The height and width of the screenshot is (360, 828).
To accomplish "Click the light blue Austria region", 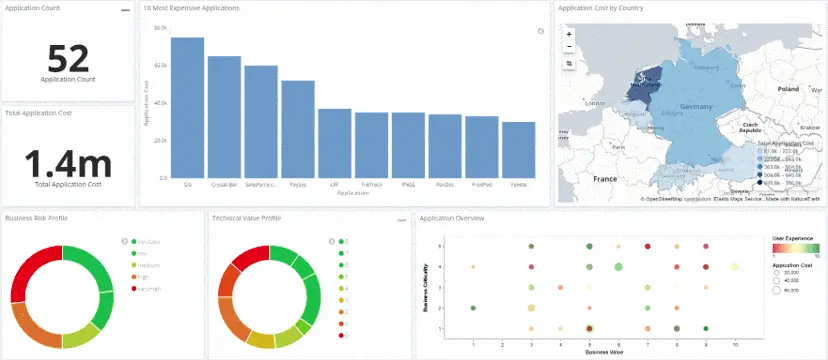I will [734, 165].
